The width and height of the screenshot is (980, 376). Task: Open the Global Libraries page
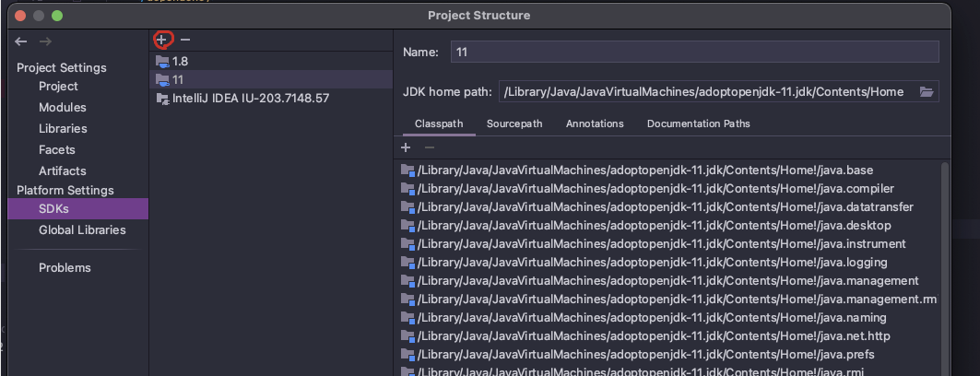coord(82,229)
